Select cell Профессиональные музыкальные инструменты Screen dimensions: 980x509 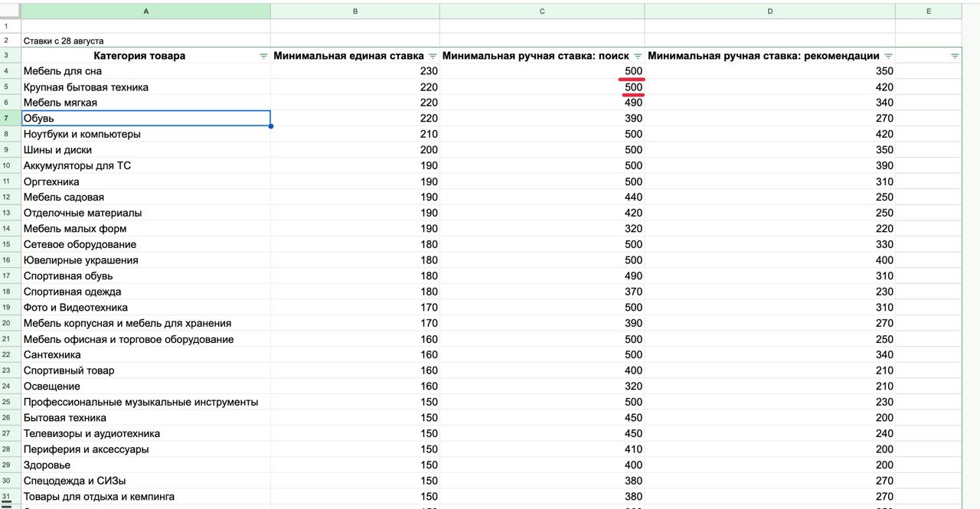coord(145,402)
